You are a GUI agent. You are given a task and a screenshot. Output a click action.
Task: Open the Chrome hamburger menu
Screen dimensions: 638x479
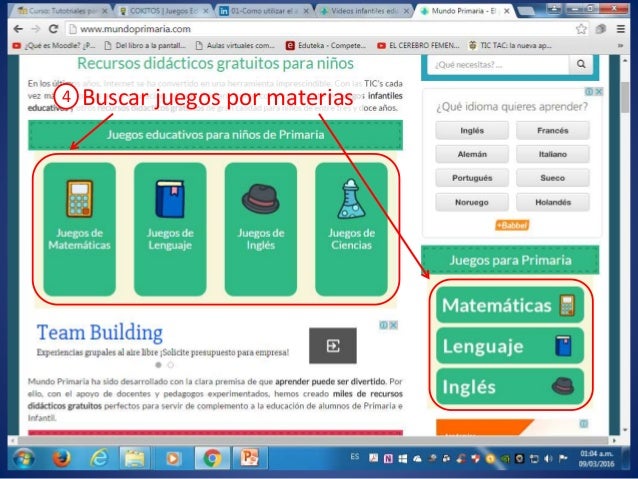621,29
